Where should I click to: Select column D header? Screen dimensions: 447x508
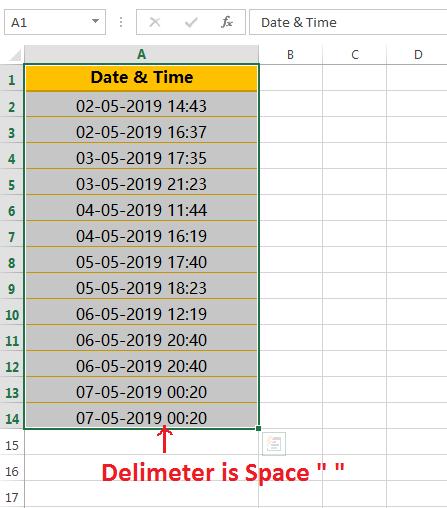click(x=417, y=54)
